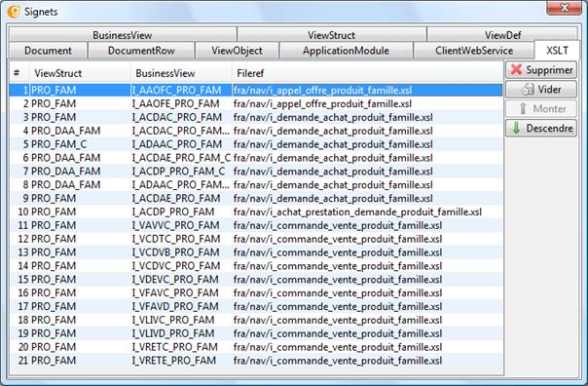Click the green Descendre down arrow
This screenshot has height=386, width=588.
pyautogui.click(x=516, y=128)
